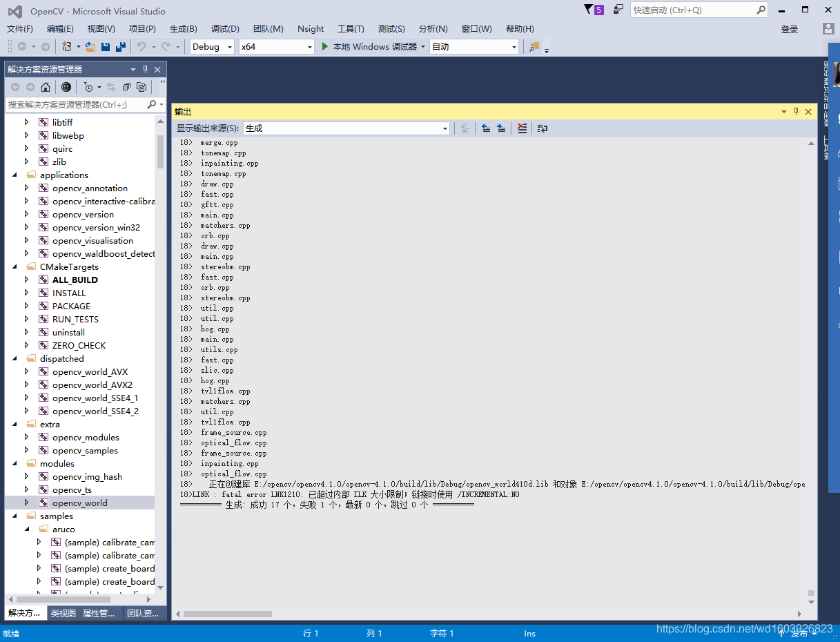Open the 文件(F) menu

pos(20,29)
